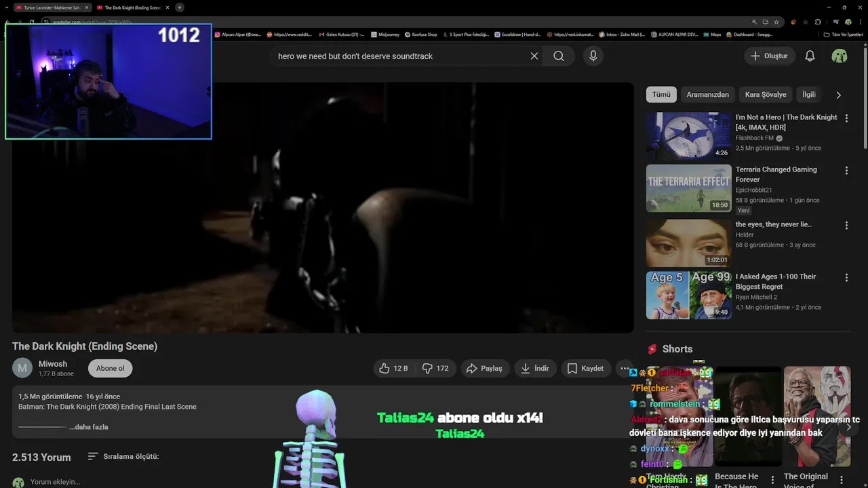Open the media control icon in the browser toolbar
Image resolution: width=868 pixels, height=488 pixels.
pos(836,22)
